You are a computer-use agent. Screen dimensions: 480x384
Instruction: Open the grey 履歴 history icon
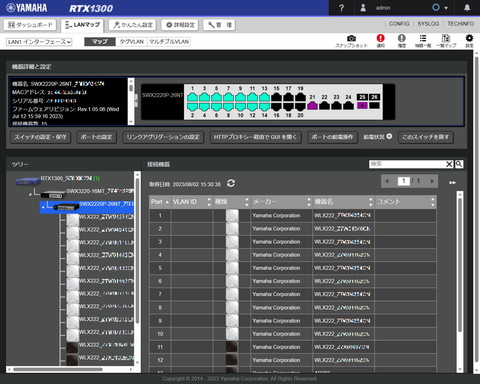402,38
